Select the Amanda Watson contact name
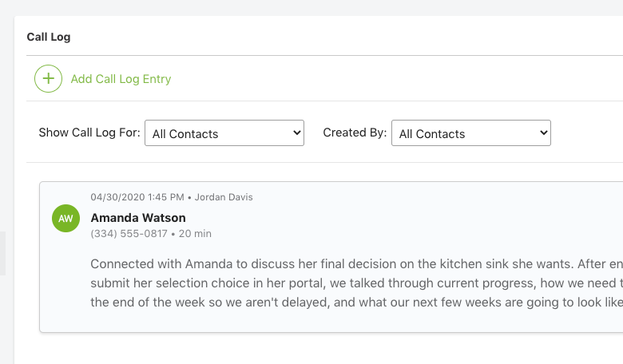623x364 pixels. point(138,217)
